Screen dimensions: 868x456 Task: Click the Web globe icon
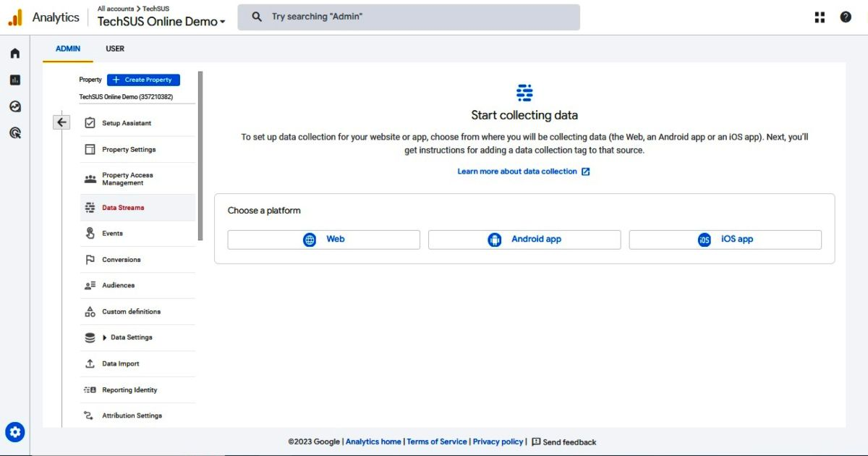click(x=310, y=240)
